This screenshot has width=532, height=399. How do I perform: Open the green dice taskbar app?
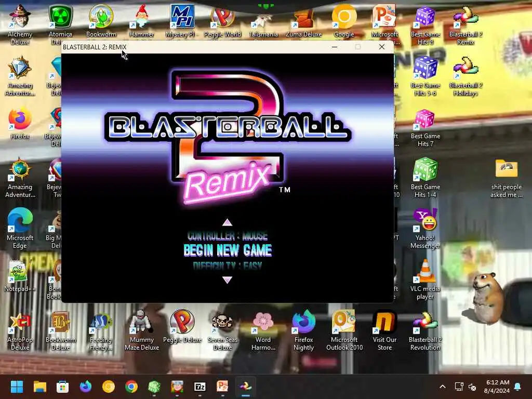pos(154,387)
